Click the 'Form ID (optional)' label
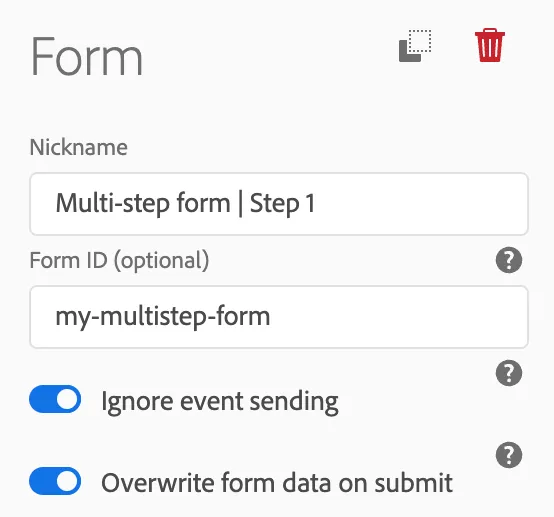The image size is (554, 517). point(119,261)
